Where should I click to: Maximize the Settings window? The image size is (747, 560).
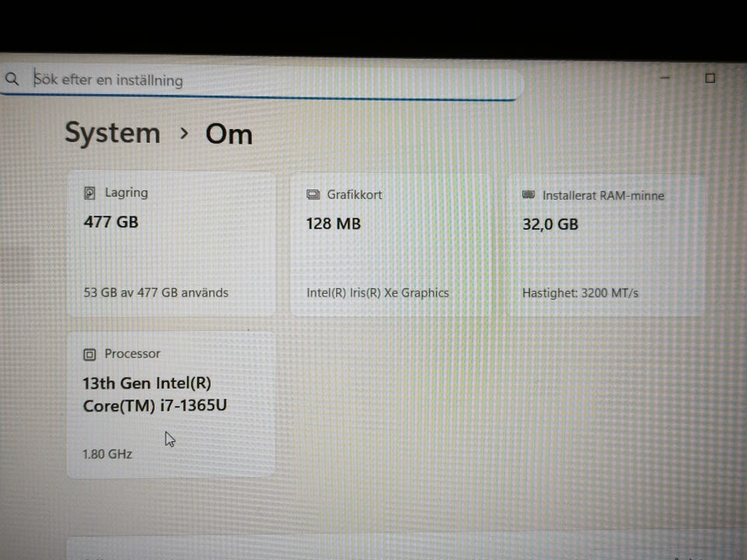(x=710, y=78)
